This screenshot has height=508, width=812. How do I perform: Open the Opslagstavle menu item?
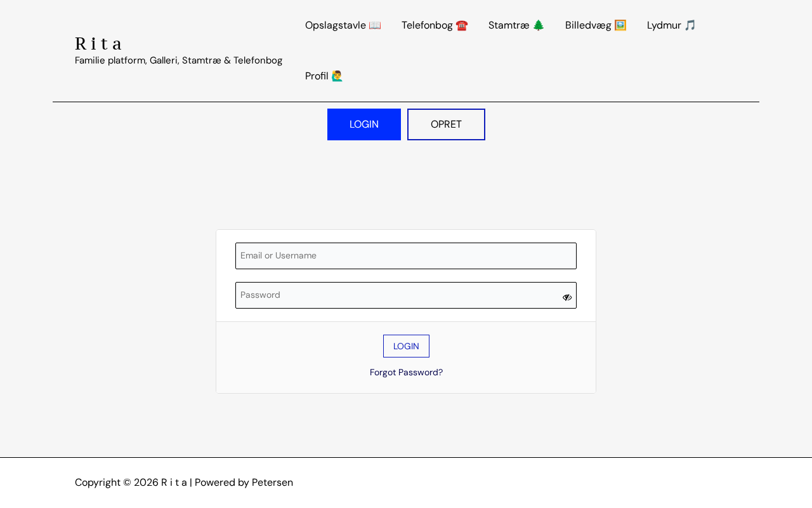[x=343, y=25]
